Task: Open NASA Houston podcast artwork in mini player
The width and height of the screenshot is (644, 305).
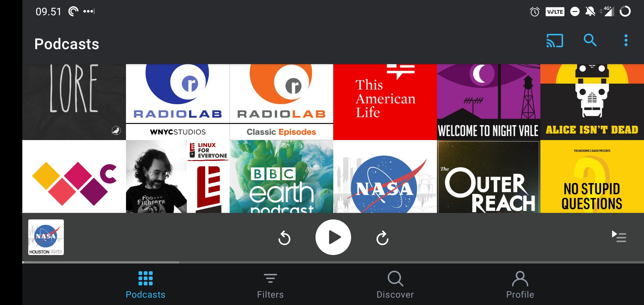Action: [x=46, y=237]
